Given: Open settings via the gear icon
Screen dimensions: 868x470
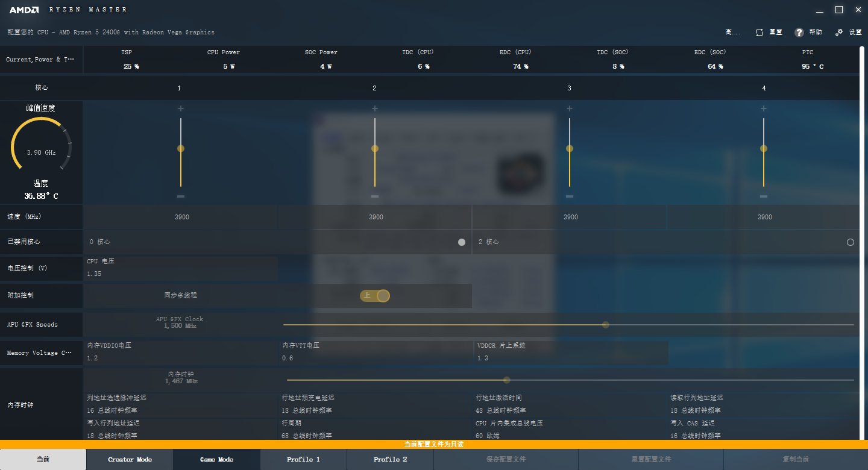Looking at the screenshot, I should point(839,33).
